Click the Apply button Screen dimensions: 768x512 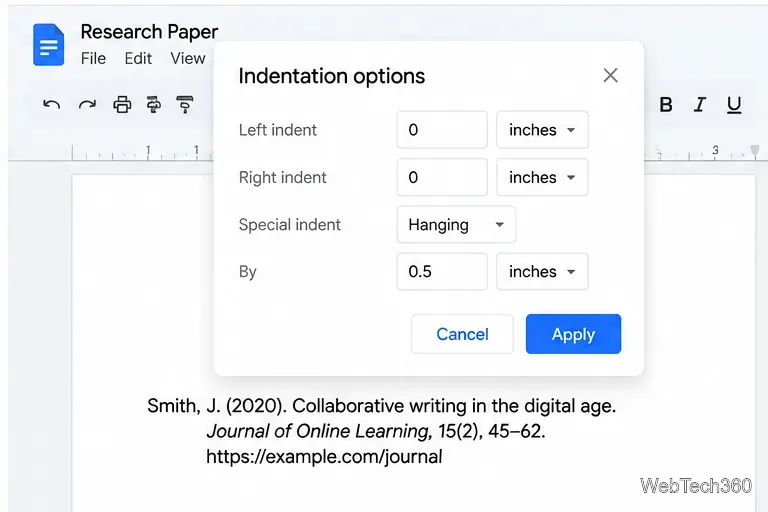coord(574,334)
